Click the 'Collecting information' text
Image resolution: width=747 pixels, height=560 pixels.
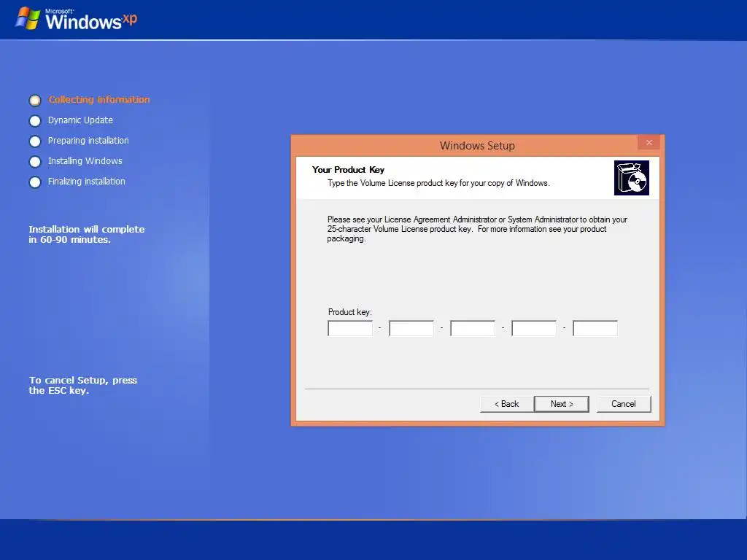(99, 99)
